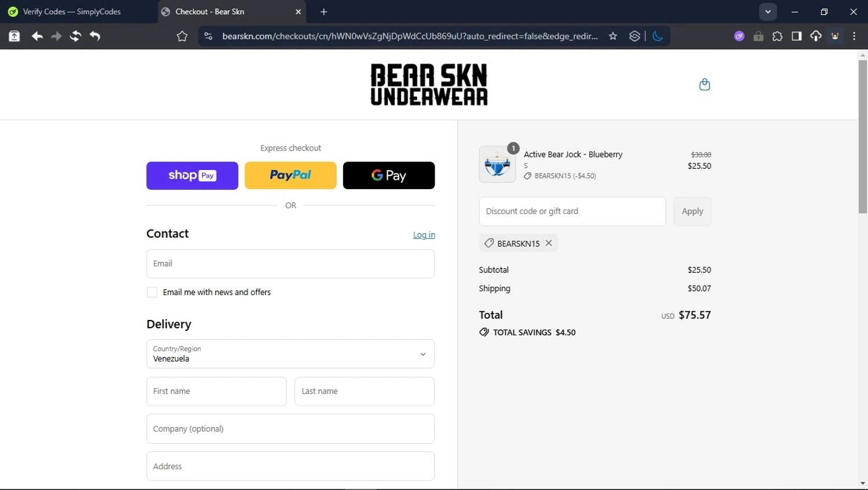Click the address bar URL text
This screenshot has height=490, width=868.
(x=410, y=36)
